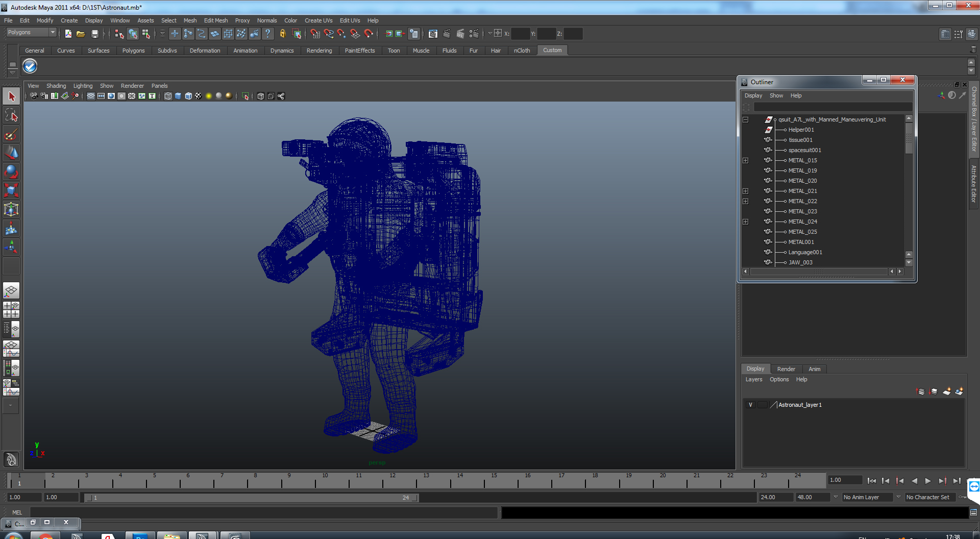Expand the METAL_021 node
This screenshot has height=539, width=980.
[x=745, y=191]
